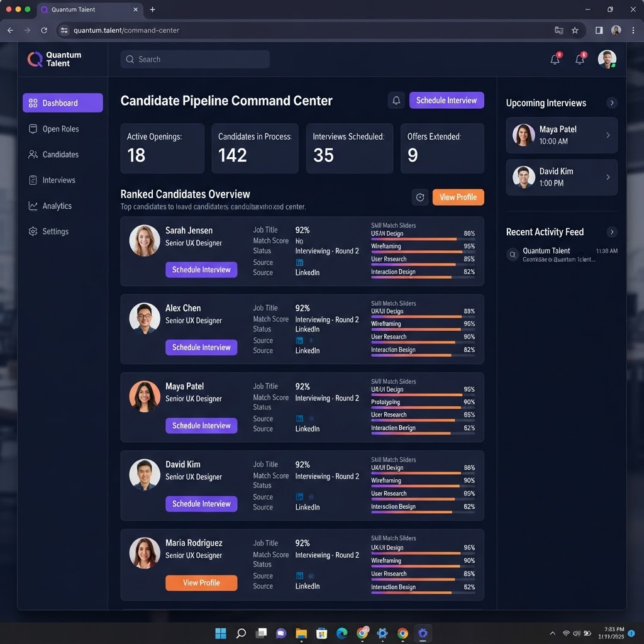Open Maya Patel's 10:00 AM interview chevron
The height and width of the screenshot is (644, 644).
point(608,135)
